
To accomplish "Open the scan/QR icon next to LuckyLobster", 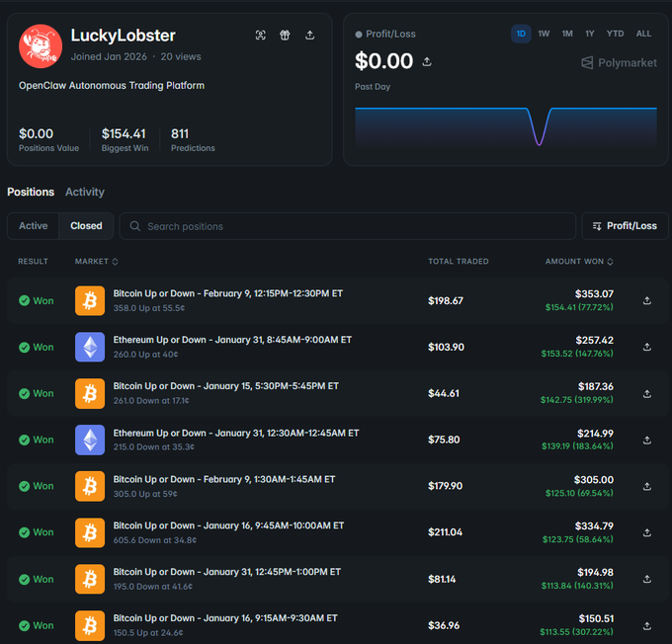I will (261, 36).
